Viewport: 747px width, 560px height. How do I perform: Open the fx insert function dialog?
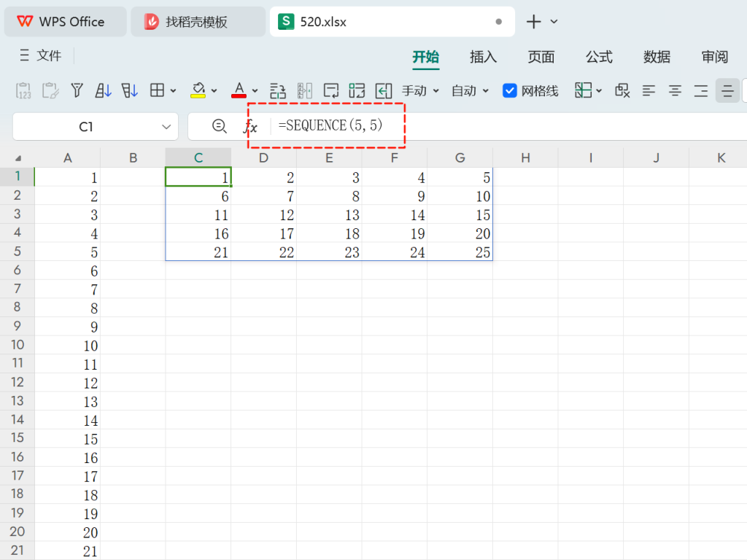coord(251,127)
